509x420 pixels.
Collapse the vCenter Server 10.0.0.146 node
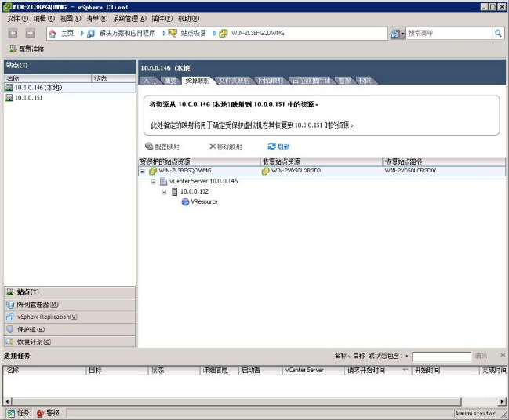coord(154,181)
